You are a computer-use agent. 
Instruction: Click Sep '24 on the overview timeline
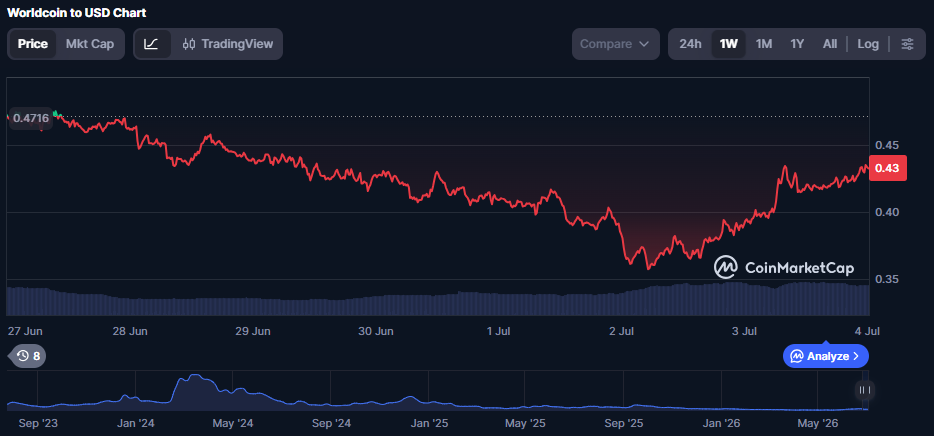click(x=331, y=423)
